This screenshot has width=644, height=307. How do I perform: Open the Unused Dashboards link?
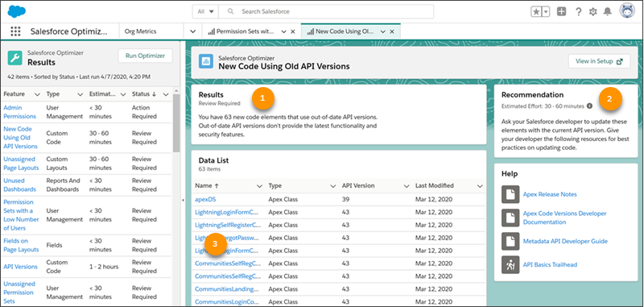(x=19, y=185)
